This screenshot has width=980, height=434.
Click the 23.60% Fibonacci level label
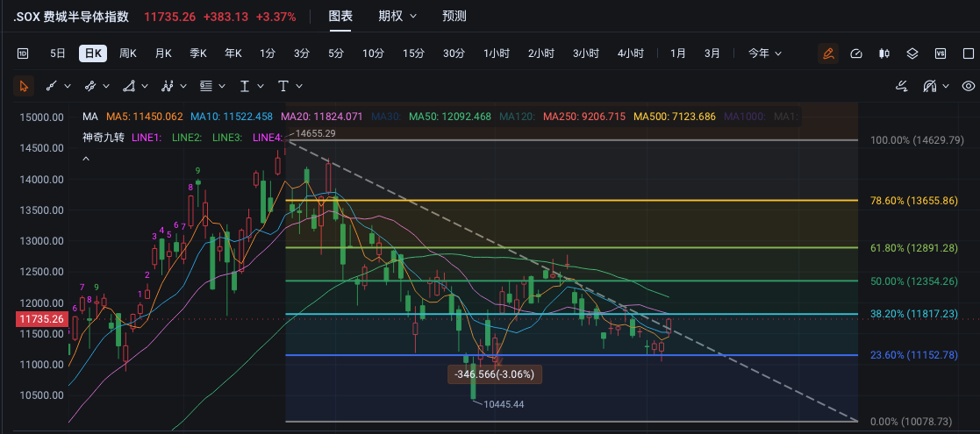(913, 355)
